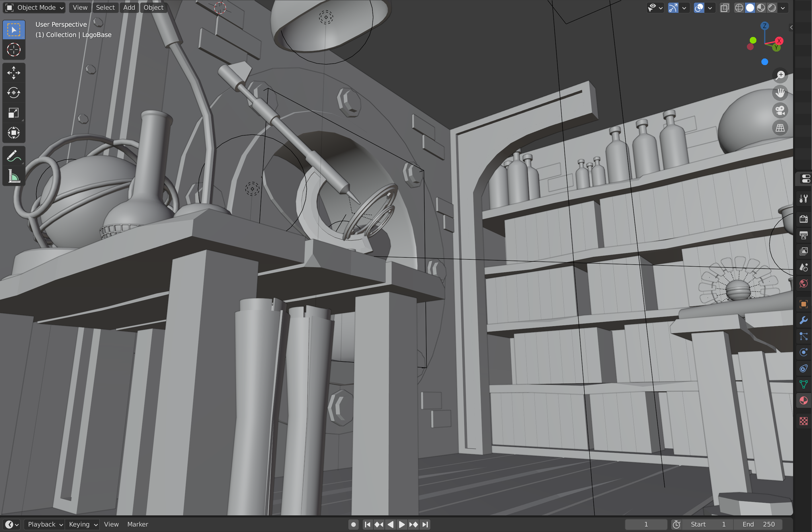Open the Scene properties tab
The width and height of the screenshot is (812, 532).
pos(803,267)
